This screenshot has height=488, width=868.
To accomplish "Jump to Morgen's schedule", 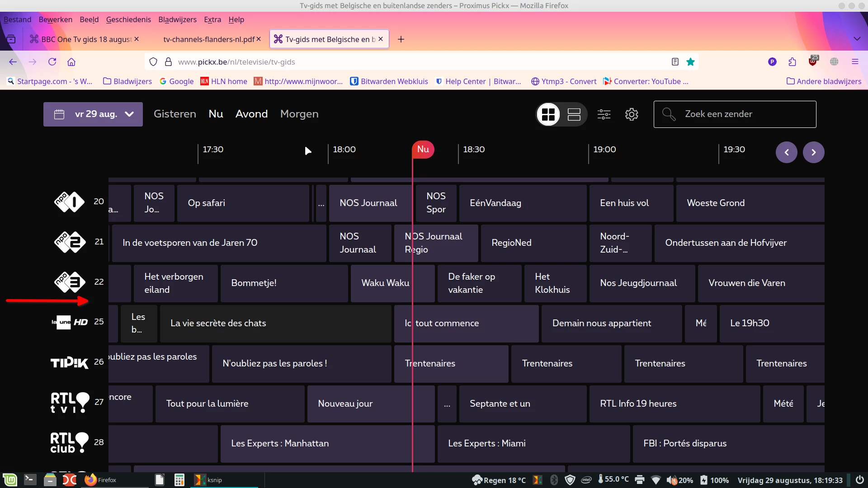I will (x=299, y=114).
